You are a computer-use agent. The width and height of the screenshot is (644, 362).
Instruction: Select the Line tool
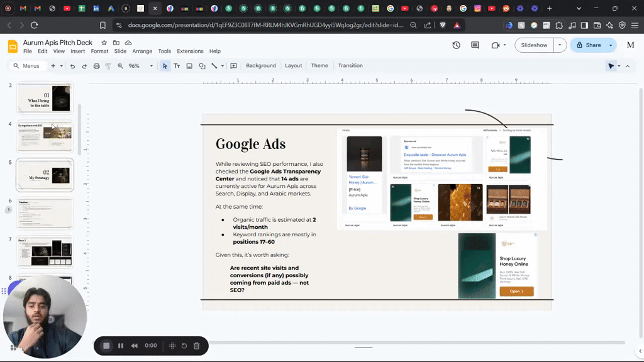[214, 65]
